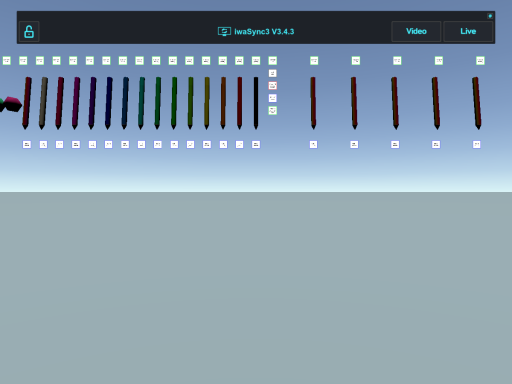Click the green-bordered button above the teal pen
The width and height of the screenshot is (512, 384).
click(139, 60)
